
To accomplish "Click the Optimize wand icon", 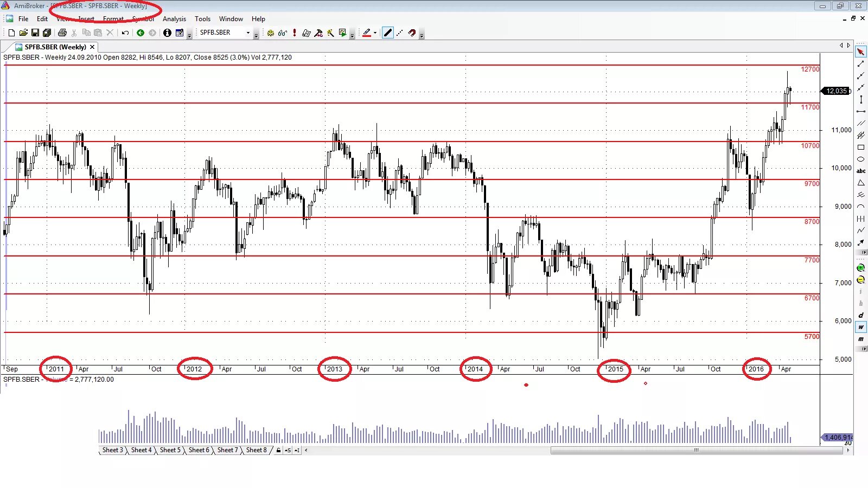I will 330,33.
